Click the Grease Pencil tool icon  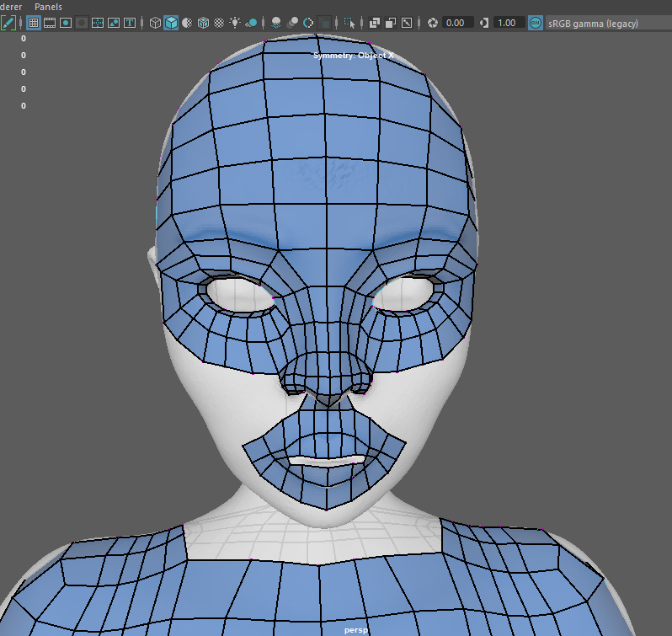[8, 23]
